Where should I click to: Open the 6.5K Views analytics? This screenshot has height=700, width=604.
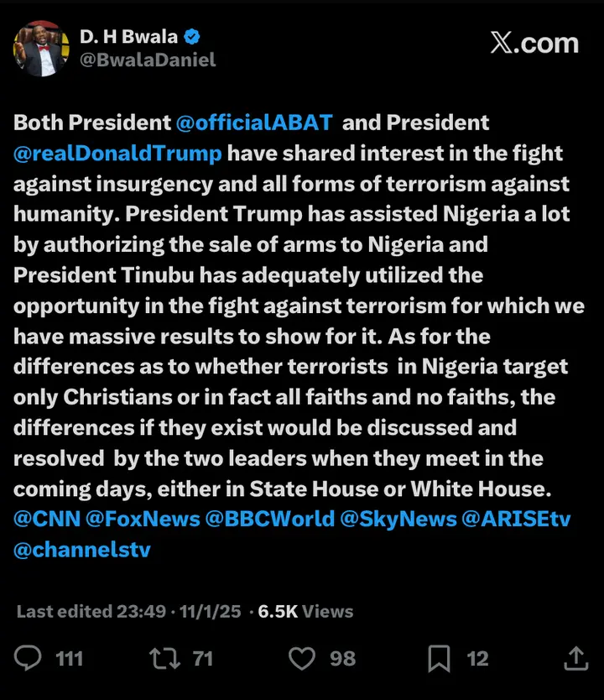click(305, 611)
